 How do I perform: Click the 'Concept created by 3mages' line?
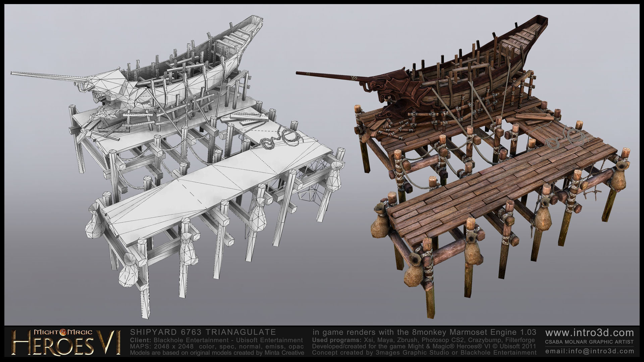424,353
